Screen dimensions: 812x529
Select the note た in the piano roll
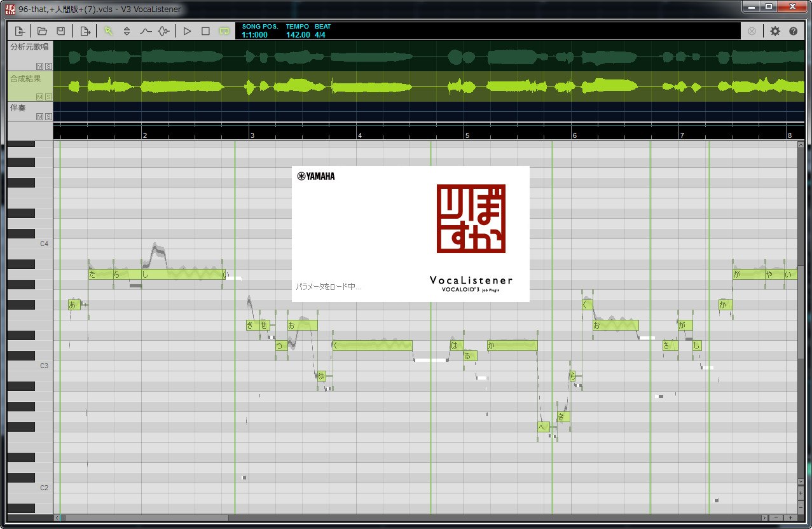pos(101,275)
